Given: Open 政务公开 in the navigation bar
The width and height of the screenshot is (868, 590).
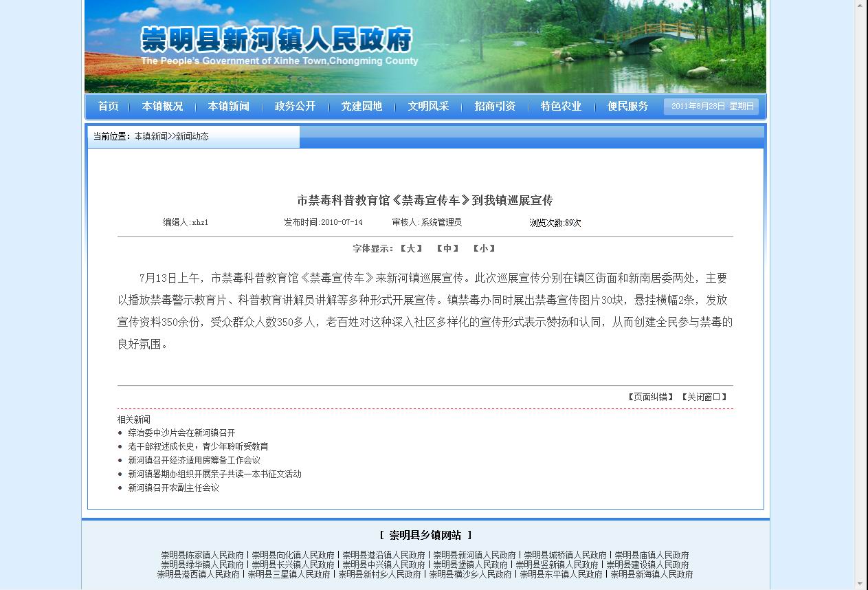Looking at the screenshot, I should point(295,107).
